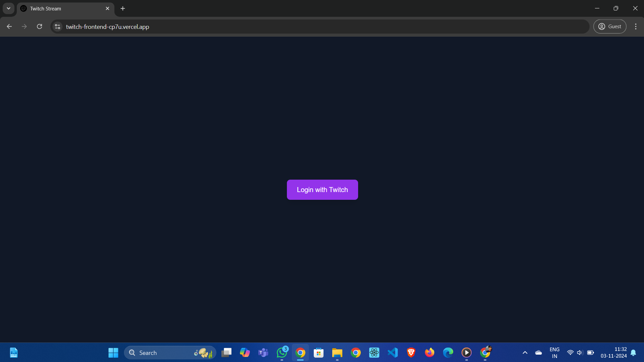Go forward to the next page
644x362 pixels.
pos(24,27)
